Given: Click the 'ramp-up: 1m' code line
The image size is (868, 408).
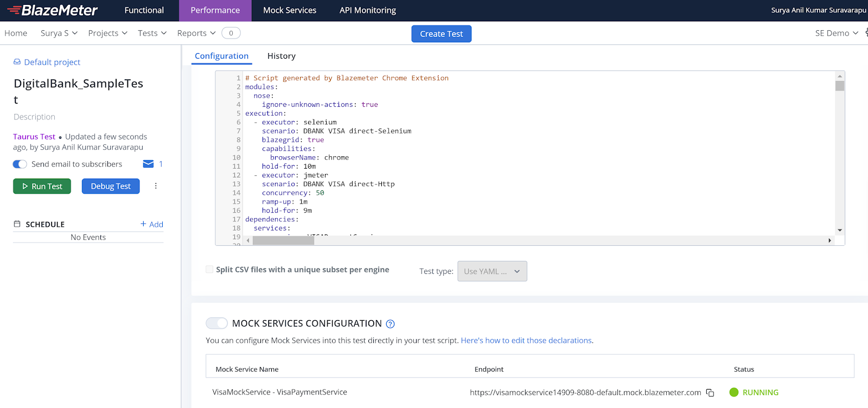Looking at the screenshot, I should 285,201.
